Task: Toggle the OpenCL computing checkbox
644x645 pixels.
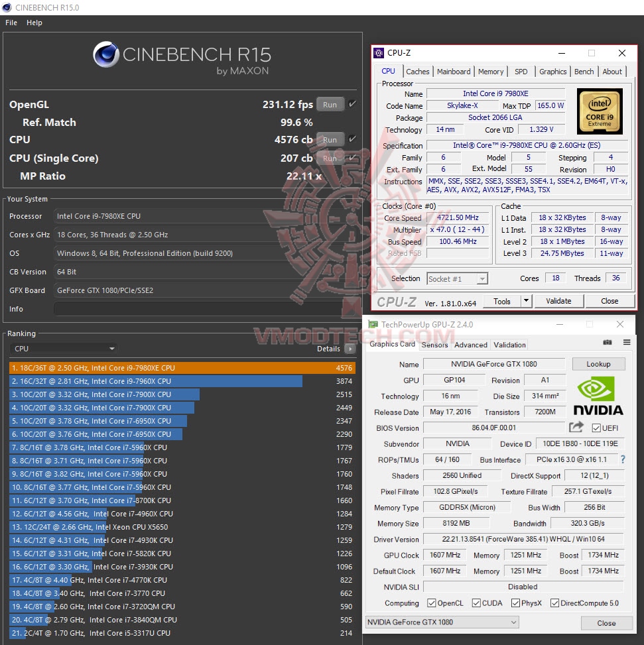Action: [431, 603]
